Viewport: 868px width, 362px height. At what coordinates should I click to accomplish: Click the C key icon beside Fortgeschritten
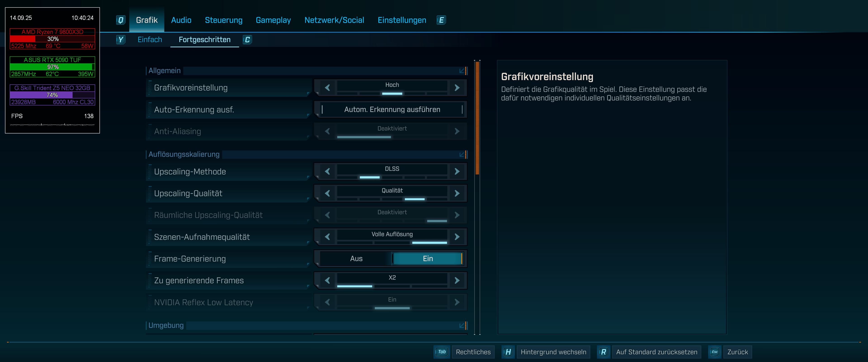click(x=247, y=40)
